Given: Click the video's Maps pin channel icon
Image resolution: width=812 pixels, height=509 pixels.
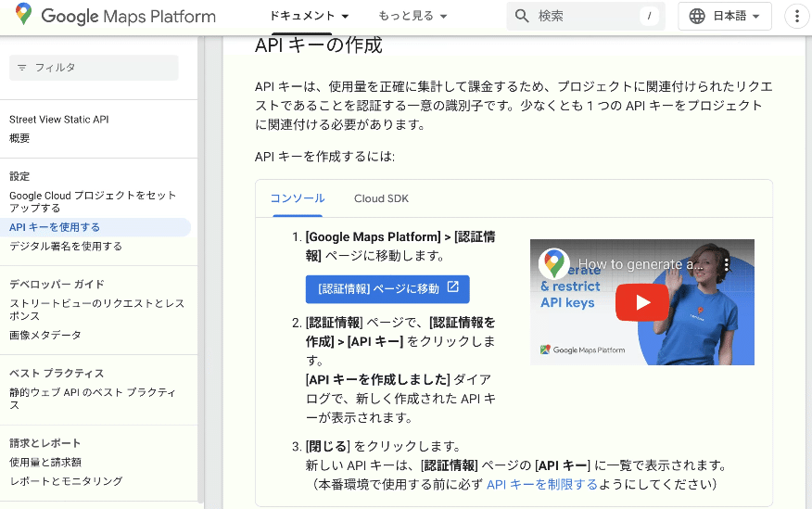Looking at the screenshot, I should tap(554, 264).
